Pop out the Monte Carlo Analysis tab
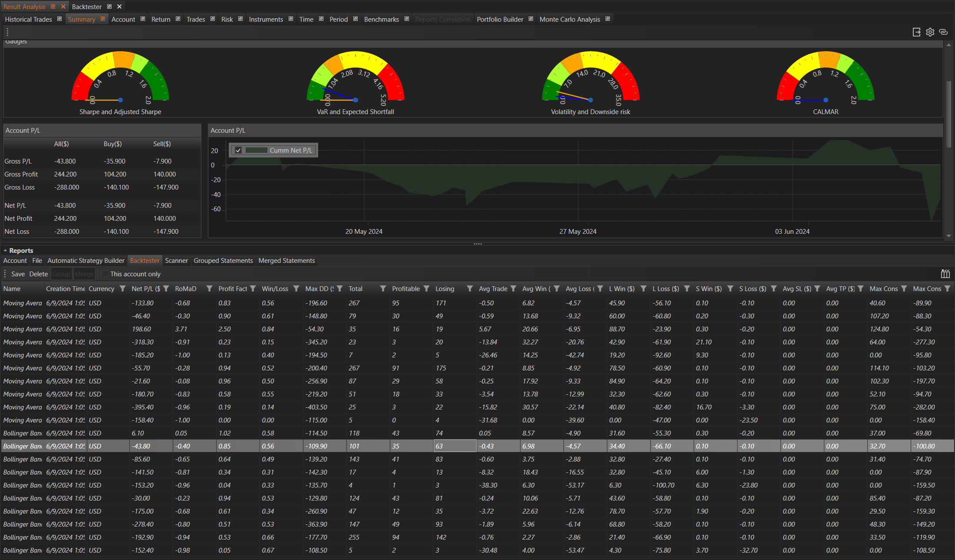The image size is (955, 560). (x=608, y=19)
